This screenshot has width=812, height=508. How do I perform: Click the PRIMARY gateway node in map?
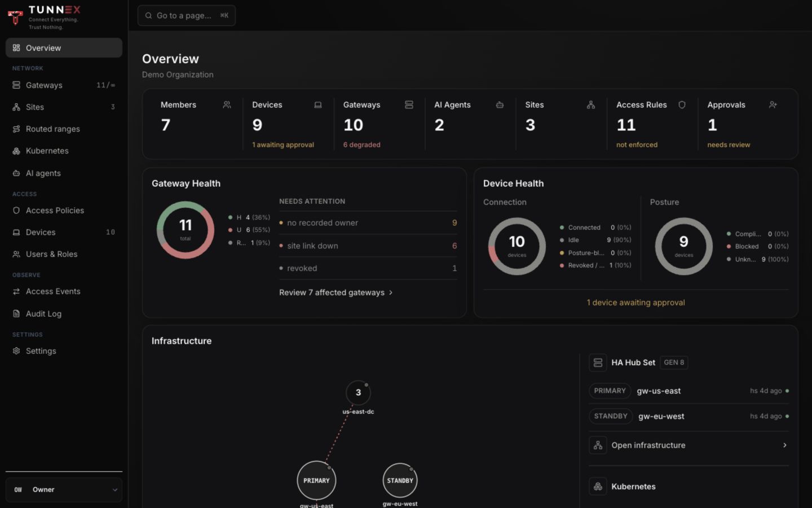pos(316,481)
